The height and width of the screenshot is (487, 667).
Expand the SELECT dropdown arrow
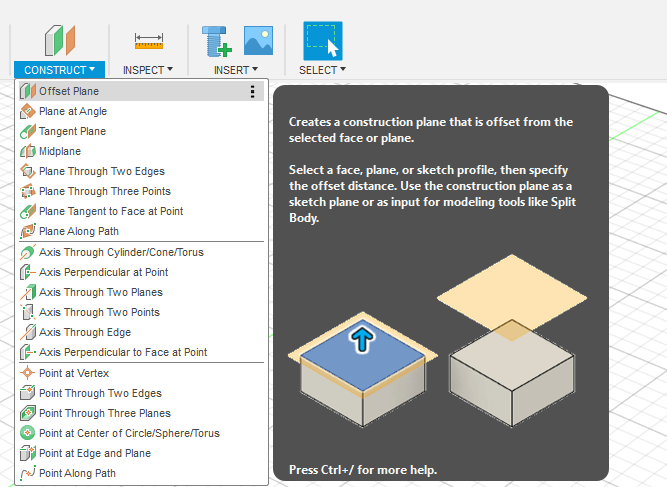coord(322,70)
